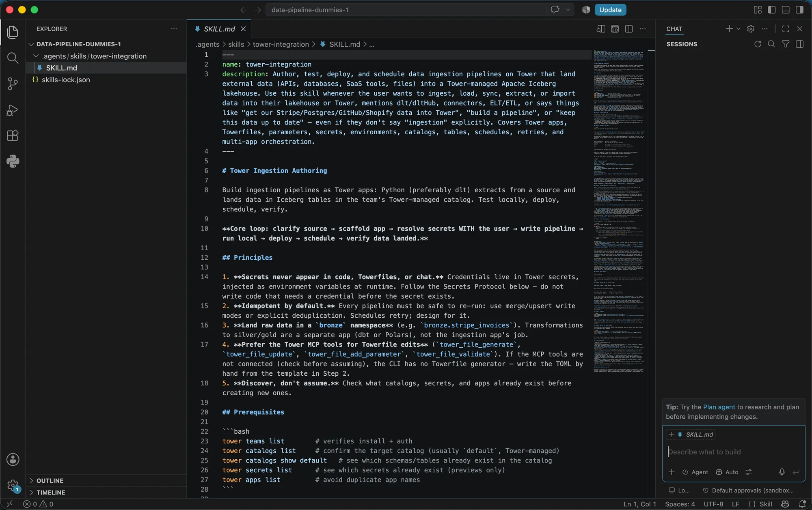
Task: Open the Search view in activity bar
Action: 13,58
